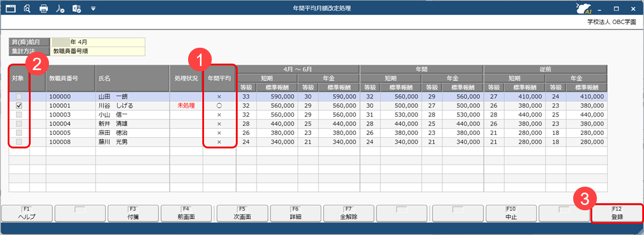This screenshot has width=644, height=235.
Task: Toggle 対象 checkbox for 新井 清雄
Action: [x=19, y=124]
